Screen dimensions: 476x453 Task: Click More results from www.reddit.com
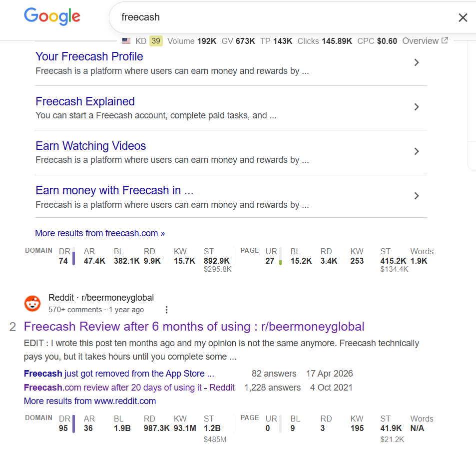pyautogui.click(x=90, y=401)
